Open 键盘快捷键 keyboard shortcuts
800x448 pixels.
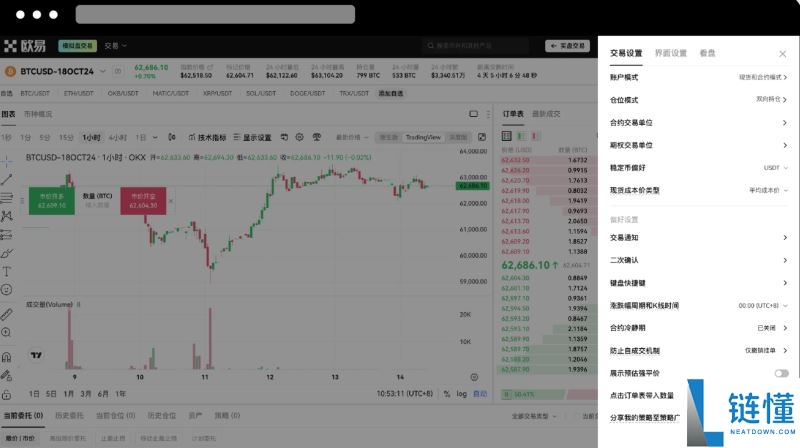[698, 283]
